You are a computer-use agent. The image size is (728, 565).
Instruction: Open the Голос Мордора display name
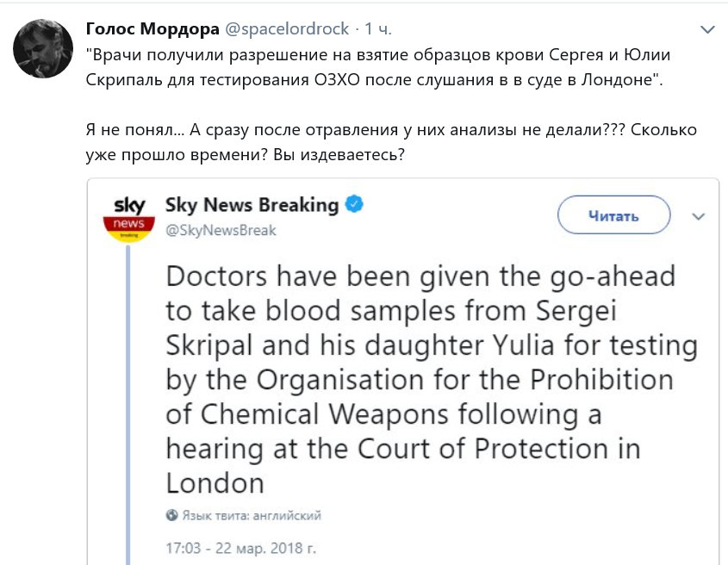click(152, 29)
